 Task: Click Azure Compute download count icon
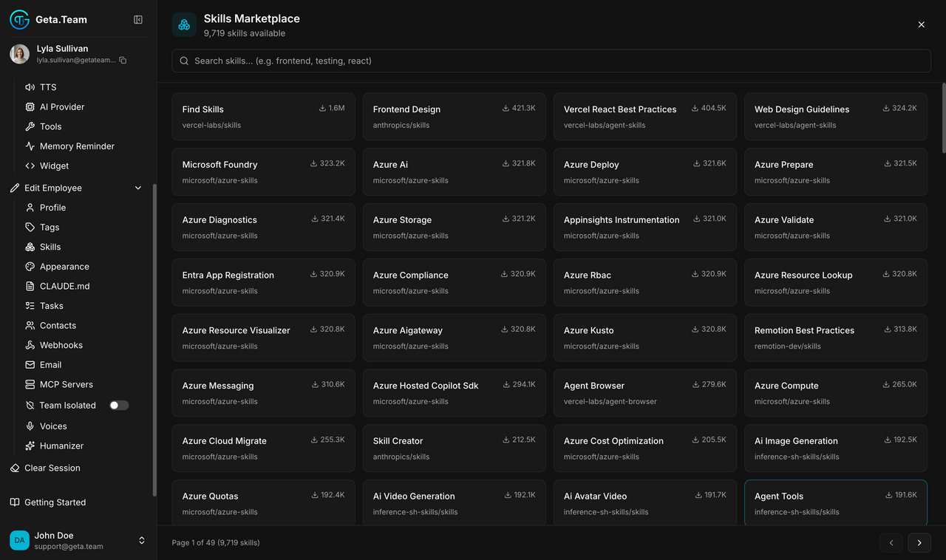tap(886, 384)
